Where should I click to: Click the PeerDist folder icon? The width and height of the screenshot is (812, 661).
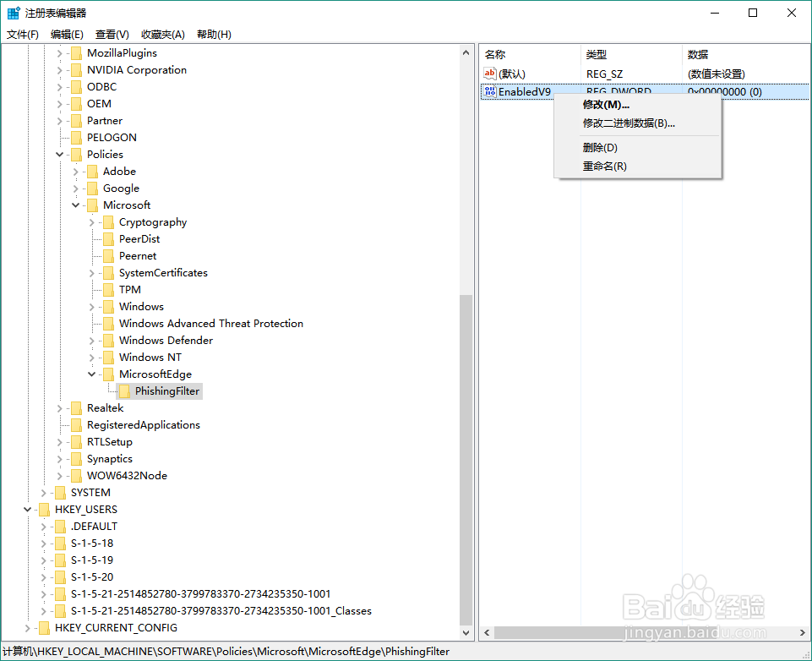[108, 239]
